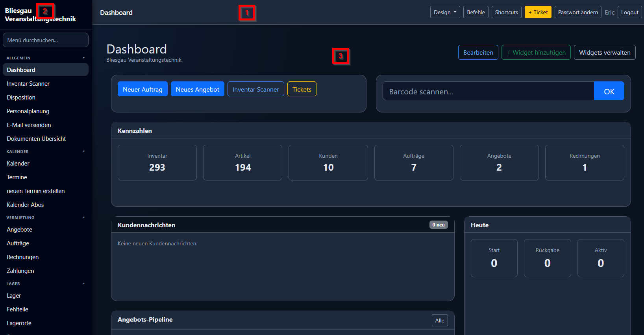Click Neuer Auftrag quick action
The width and height of the screenshot is (644, 335).
point(142,89)
